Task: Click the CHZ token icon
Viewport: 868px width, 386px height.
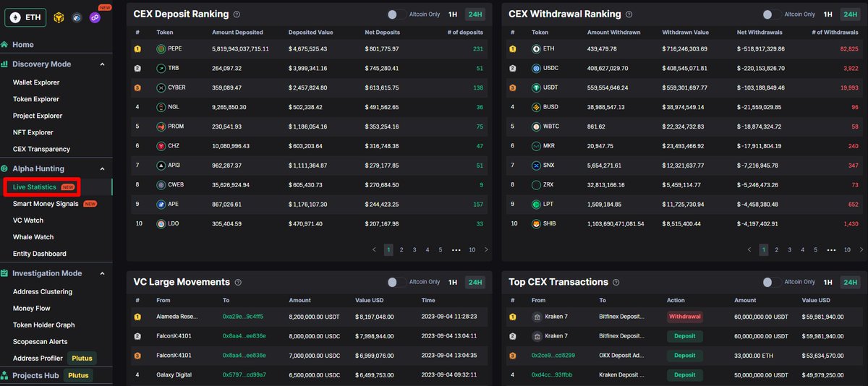Action: 161,146
